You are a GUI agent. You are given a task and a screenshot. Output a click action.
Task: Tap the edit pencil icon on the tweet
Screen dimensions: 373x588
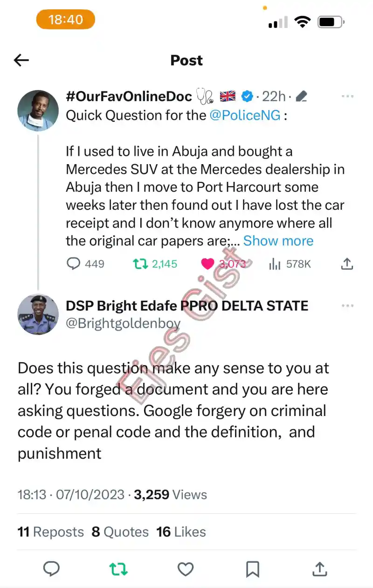(302, 96)
